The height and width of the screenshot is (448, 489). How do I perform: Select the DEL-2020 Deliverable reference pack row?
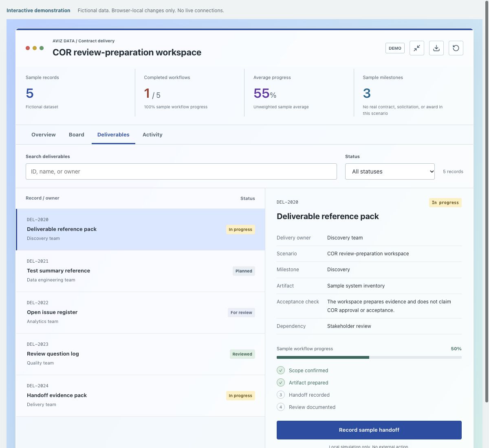click(141, 229)
